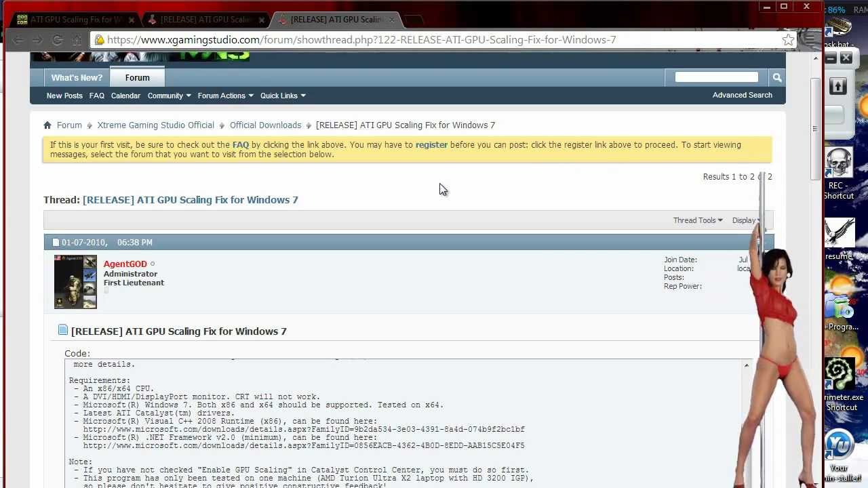This screenshot has height=488, width=868.
Task: Click the page vertical scrollbar thumb
Action: (x=815, y=129)
